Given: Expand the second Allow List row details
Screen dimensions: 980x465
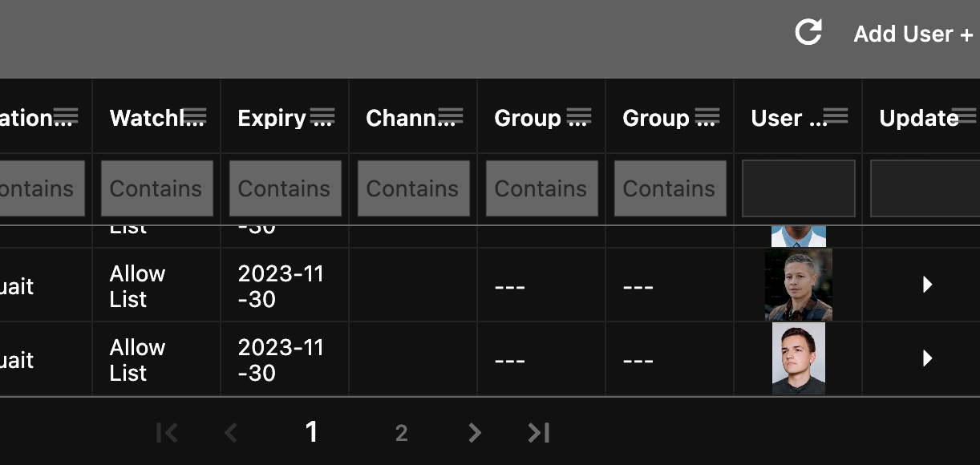Looking at the screenshot, I should point(927,285).
